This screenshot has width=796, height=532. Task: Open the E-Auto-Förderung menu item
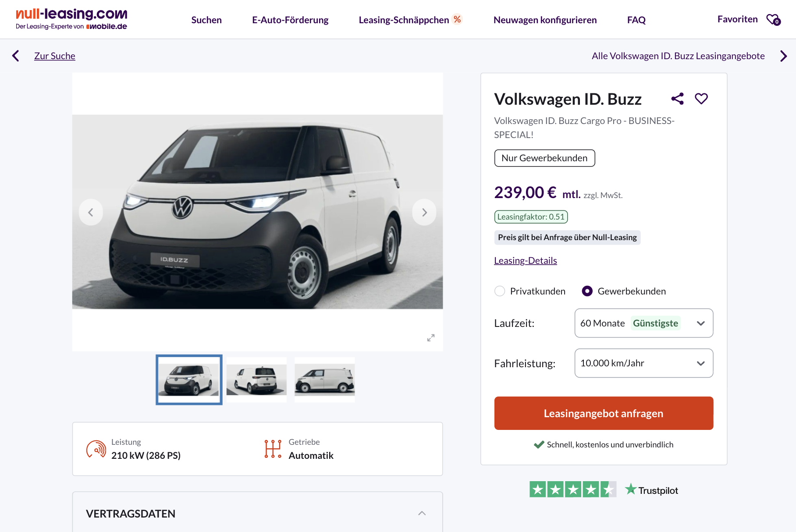click(290, 20)
